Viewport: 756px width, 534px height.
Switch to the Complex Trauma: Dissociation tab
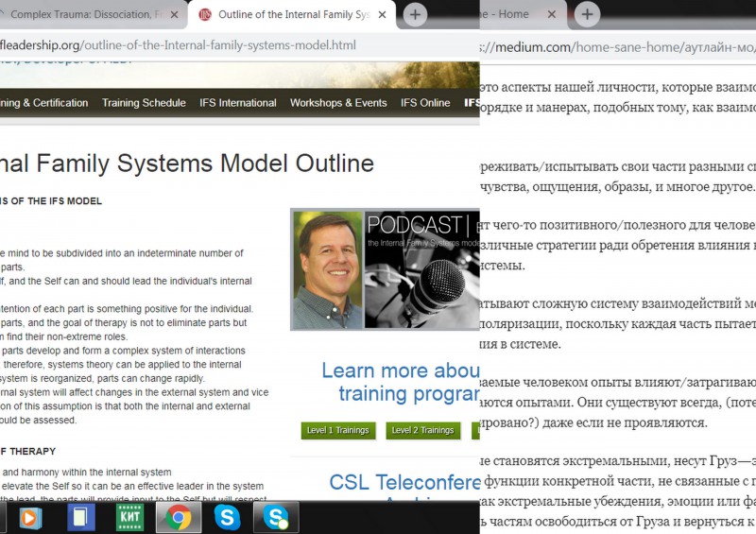[89, 14]
